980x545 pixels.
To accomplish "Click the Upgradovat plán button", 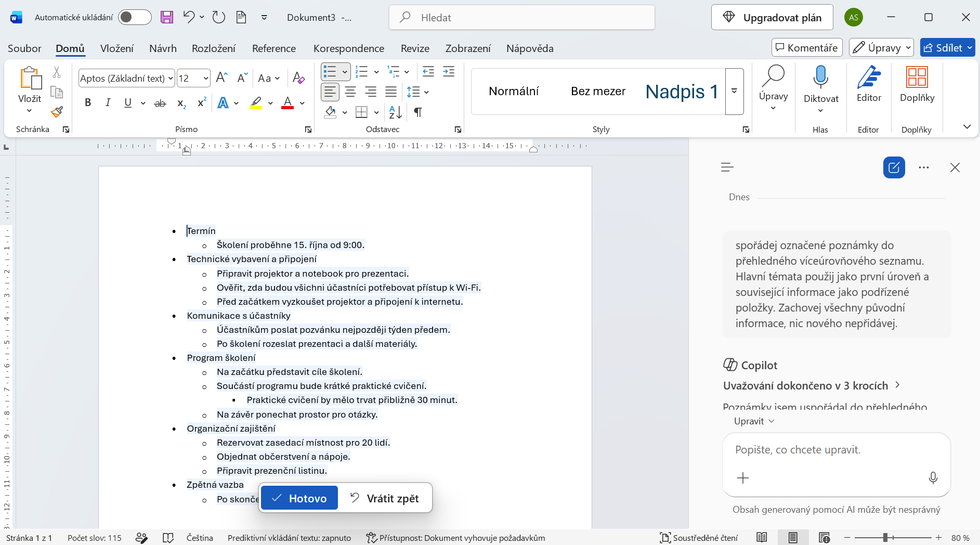I will click(x=772, y=18).
